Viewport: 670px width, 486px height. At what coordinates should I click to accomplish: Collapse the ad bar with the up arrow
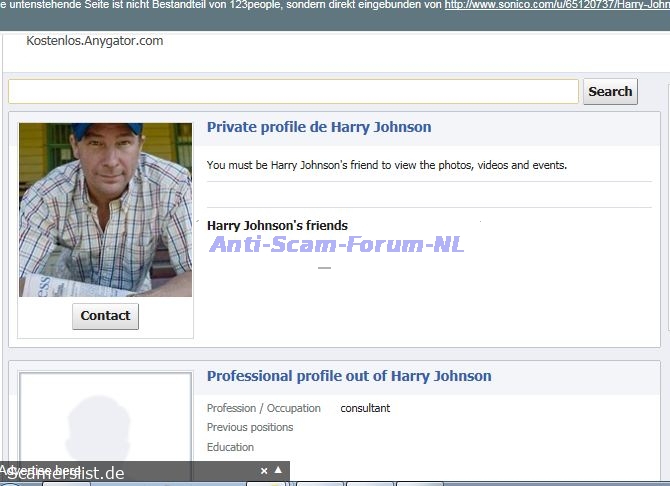coord(279,470)
